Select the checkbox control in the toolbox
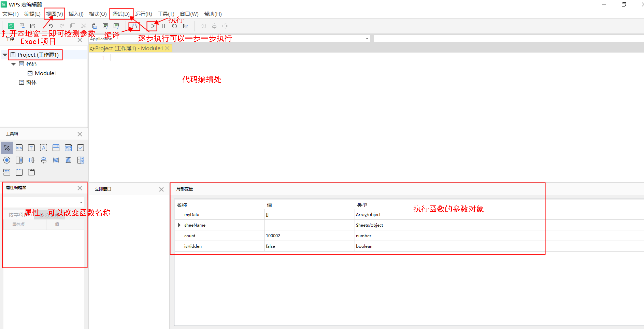The width and height of the screenshot is (644, 329). (81, 148)
